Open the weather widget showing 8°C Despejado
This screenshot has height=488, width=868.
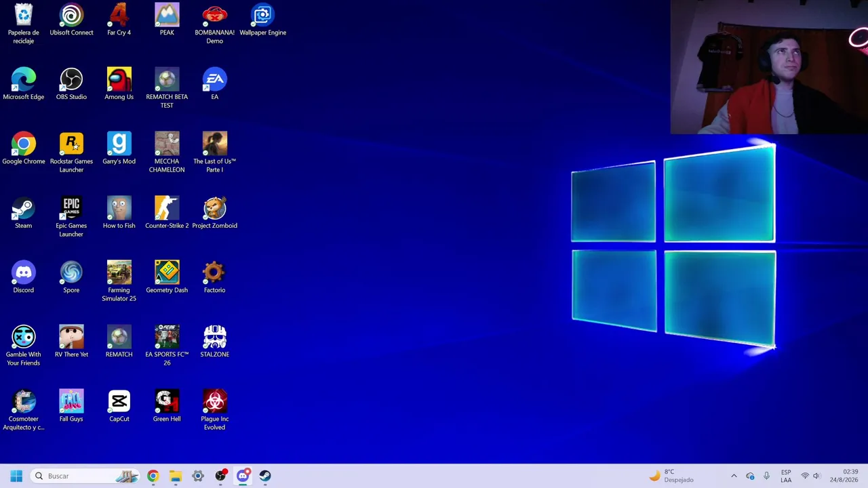(671, 476)
